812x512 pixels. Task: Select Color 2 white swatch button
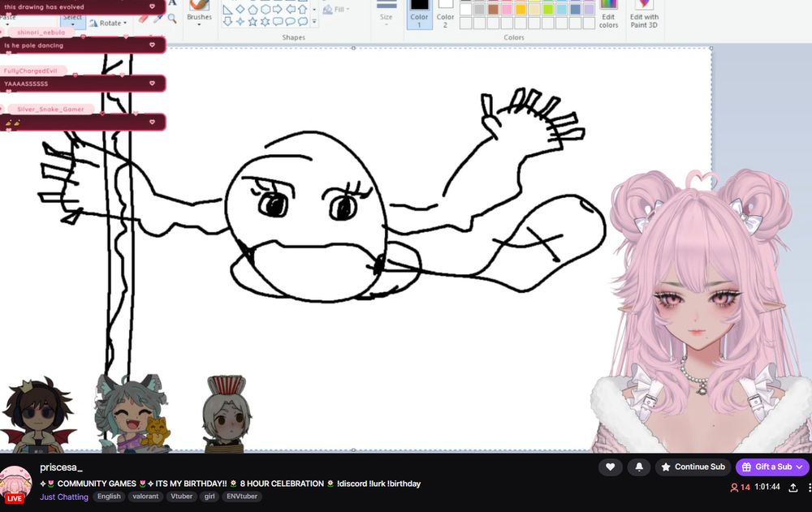click(x=445, y=15)
